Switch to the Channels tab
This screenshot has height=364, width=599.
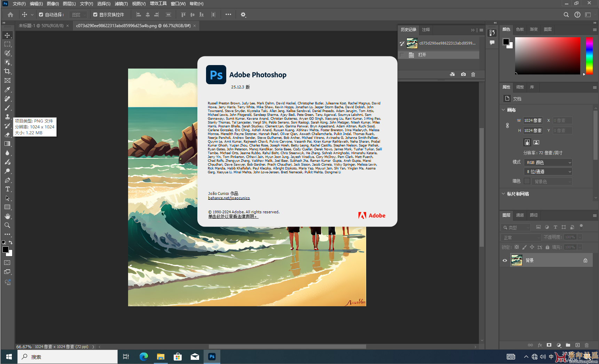click(x=520, y=215)
